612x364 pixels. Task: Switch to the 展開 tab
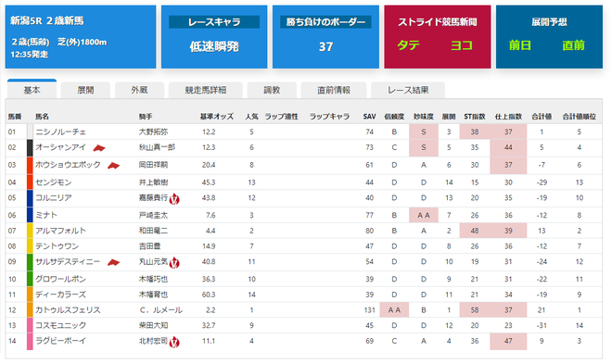point(85,90)
